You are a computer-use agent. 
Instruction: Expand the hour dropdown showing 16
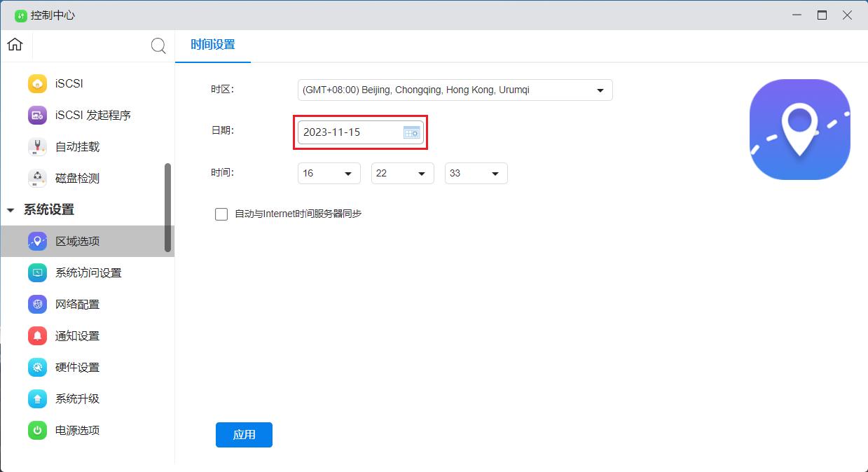[329, 174]
